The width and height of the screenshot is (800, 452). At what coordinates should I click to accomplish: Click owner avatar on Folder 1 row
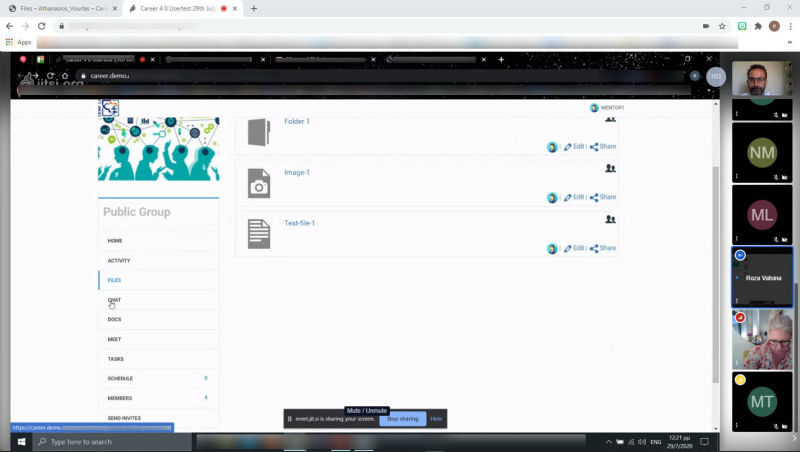tap(552, 147)
